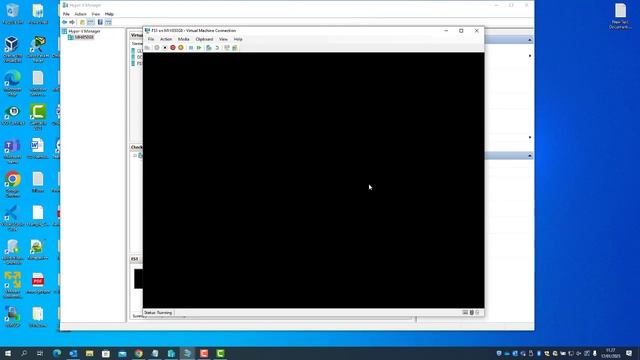Open the Clipboard menu in Virtual Machine Connection
Screen dimensions: 640x360
204,39
